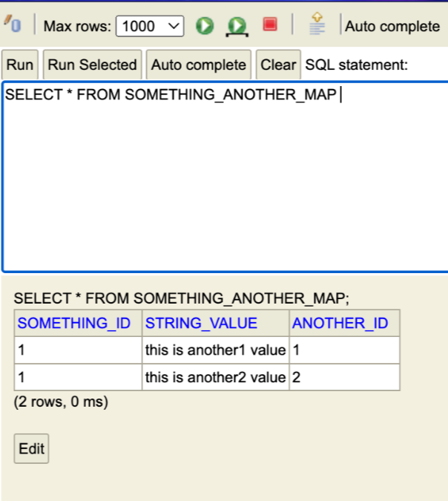The image size is (448, 501).
Task: Click the SOMETHING_ID column header
Action: pos(78,323)
